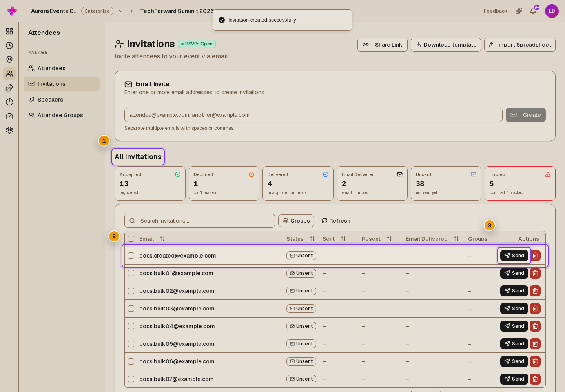Select the docs.created@example.com row checkbox
The height and width of the screenshot is (392, 565).
[x=131, y=256]
